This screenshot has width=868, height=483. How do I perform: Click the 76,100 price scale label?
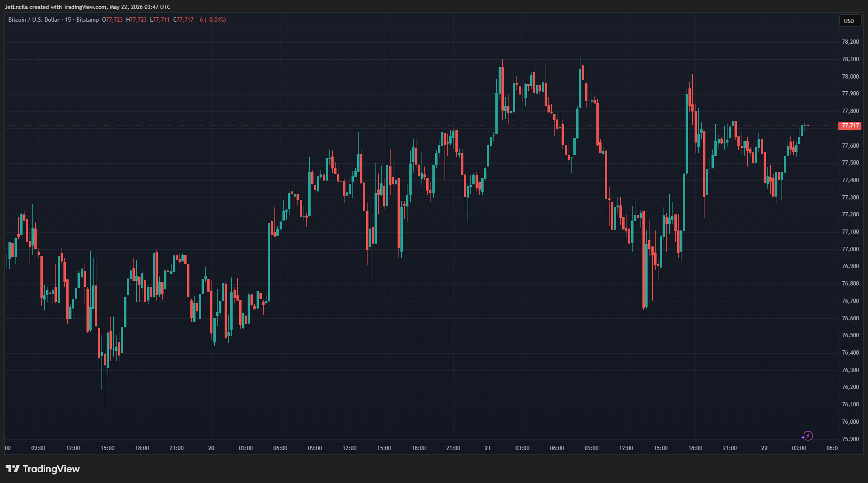850,404
